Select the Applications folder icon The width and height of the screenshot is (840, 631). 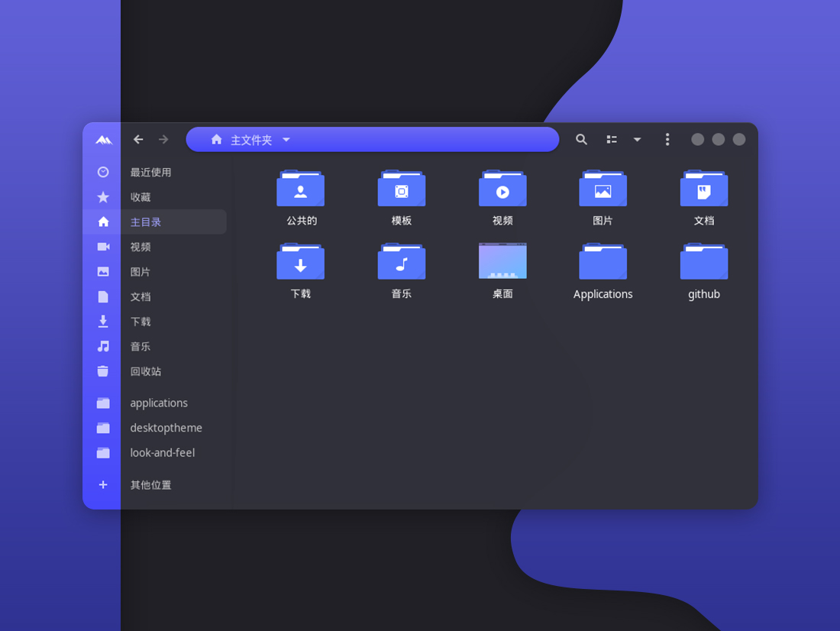point(603,261)
